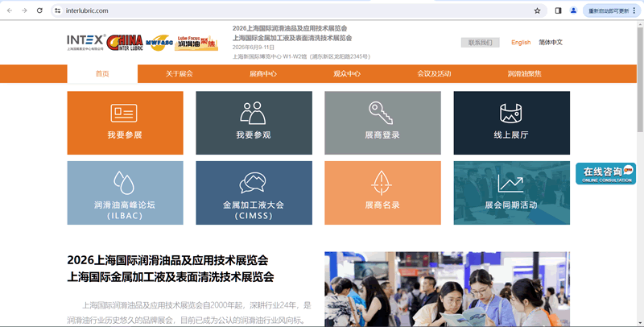Image resolution: width=644 pixels, height=327 pixels.
Task: Open 润滑油高峰论坛 (ILBAC) droplet tile
Action: tap(124, 192)
